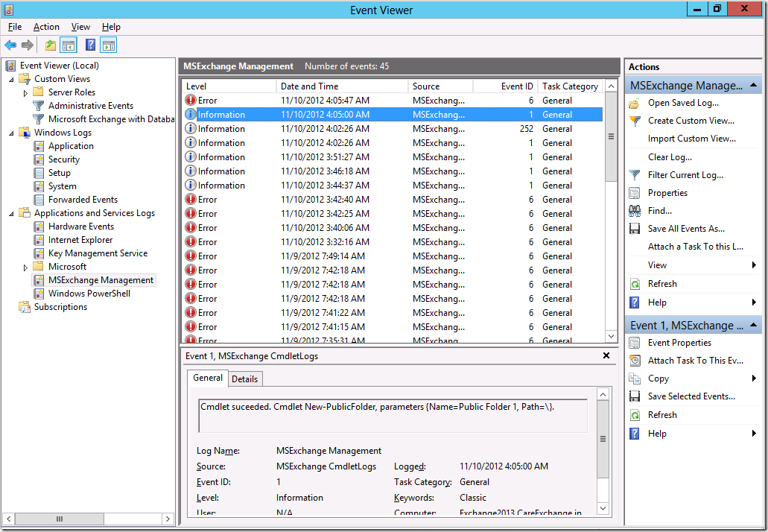Viewport: 768px width, 532px height.
Task: Click the Hardware Events log icon
Action: 39,227
